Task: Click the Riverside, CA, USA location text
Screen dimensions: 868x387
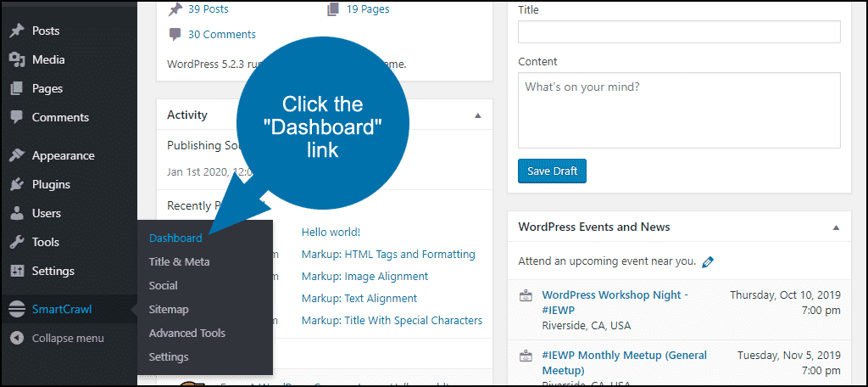Action: [x=587, y=326]
